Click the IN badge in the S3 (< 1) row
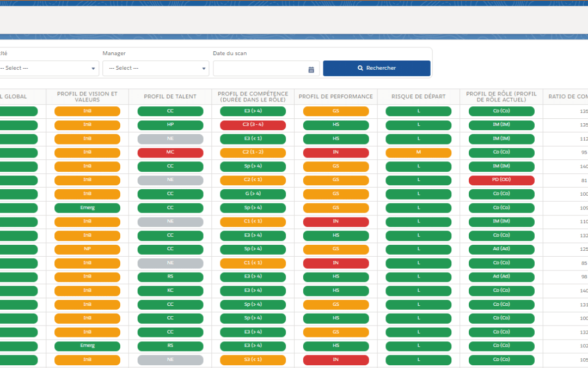The height and width of the screenshot is (368, 588). click(x=336, y=360)
